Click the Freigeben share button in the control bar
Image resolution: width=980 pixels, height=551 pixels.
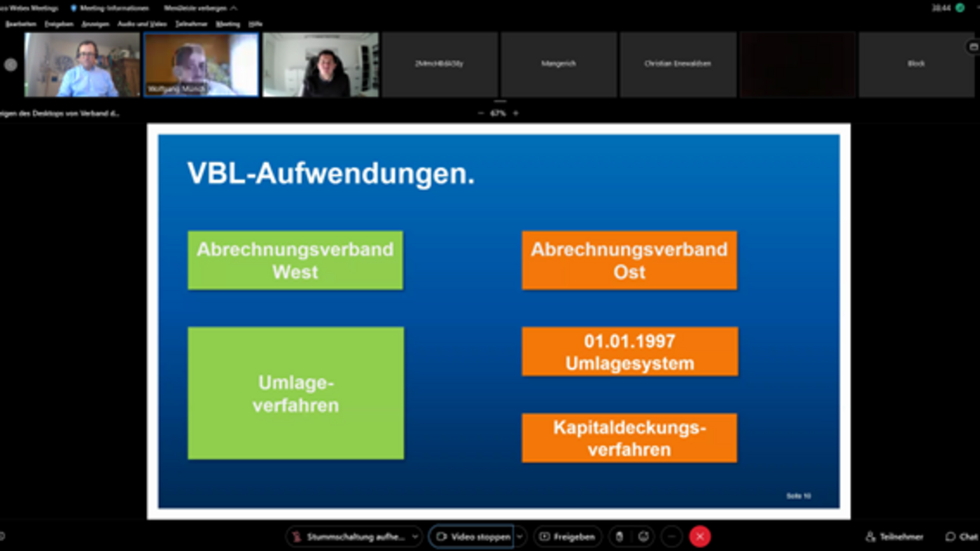tap(567, 537)
